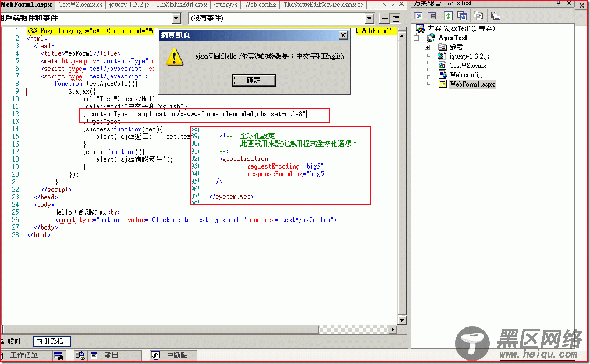Click the "Hello，亂碼測試<br>" code line
Image resolution: width=590 pixels, height=364 pixels.
87,212
